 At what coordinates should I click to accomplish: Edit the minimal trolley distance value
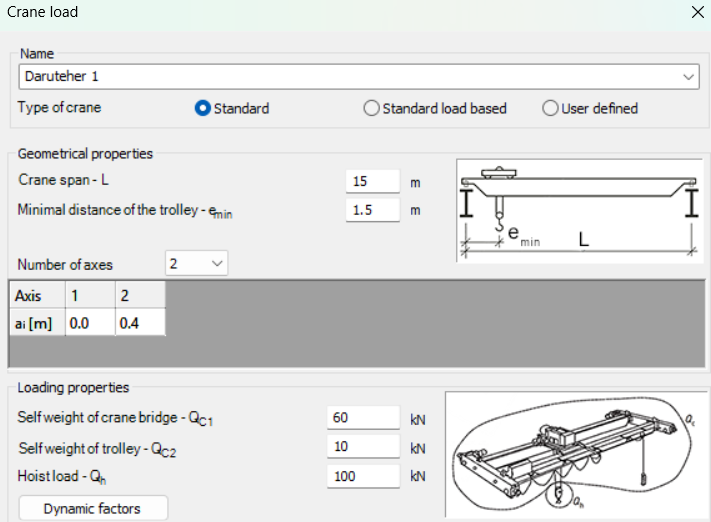372,211
